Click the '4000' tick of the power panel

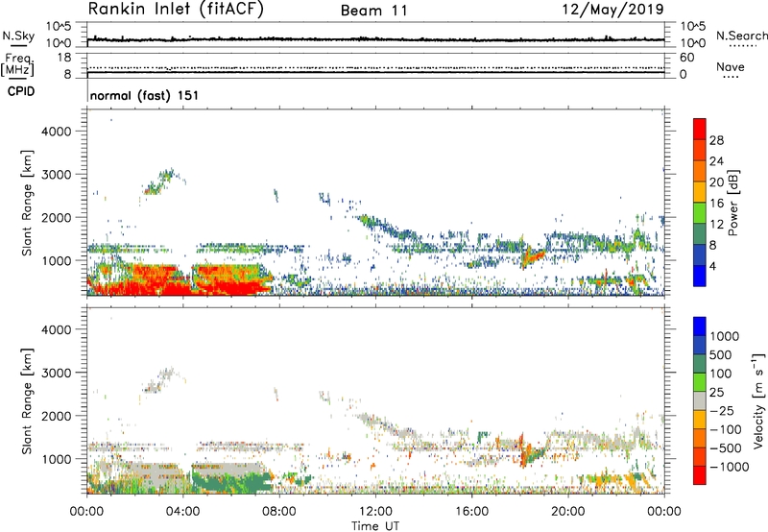(x=57, y=132)
